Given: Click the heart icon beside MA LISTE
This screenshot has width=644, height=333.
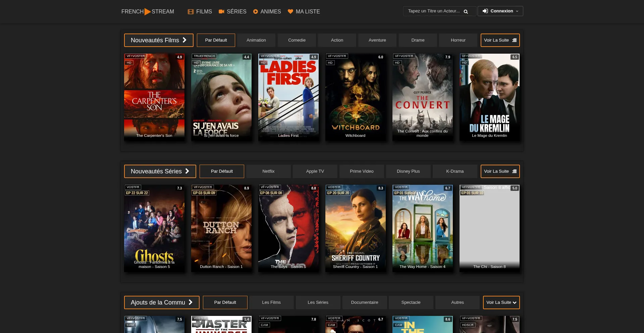Looking at the screenshot, I should pyautogui.click(x=290, y=11).
